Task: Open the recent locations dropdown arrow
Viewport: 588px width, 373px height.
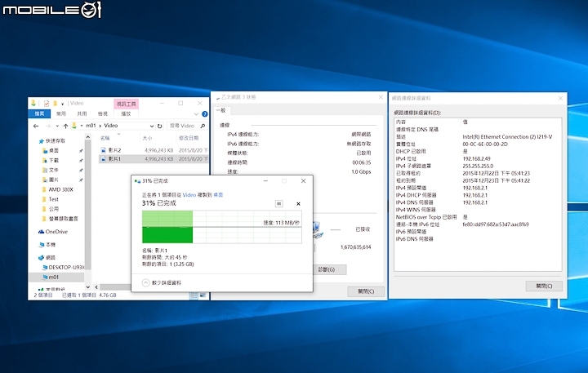Action: click(57, 126)
